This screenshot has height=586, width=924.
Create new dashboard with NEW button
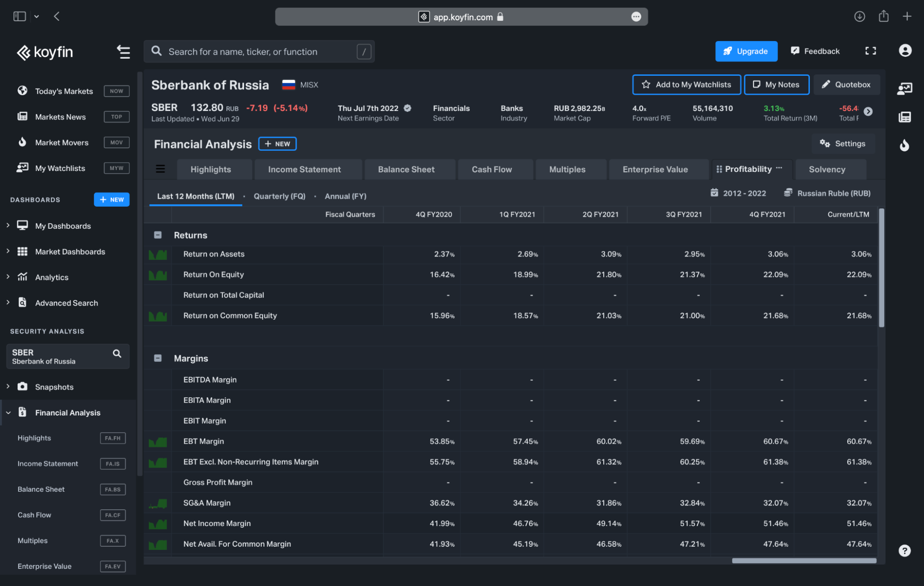tap(112, 200)
